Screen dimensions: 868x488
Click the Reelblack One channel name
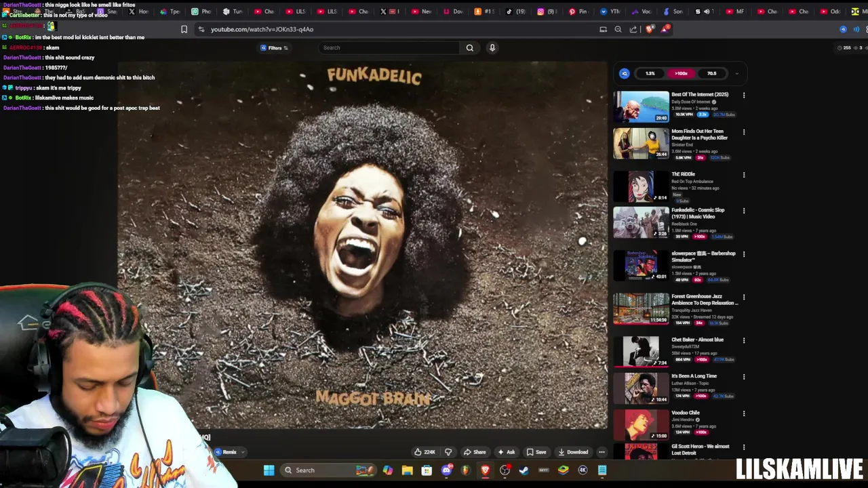(x=683, y=224)
